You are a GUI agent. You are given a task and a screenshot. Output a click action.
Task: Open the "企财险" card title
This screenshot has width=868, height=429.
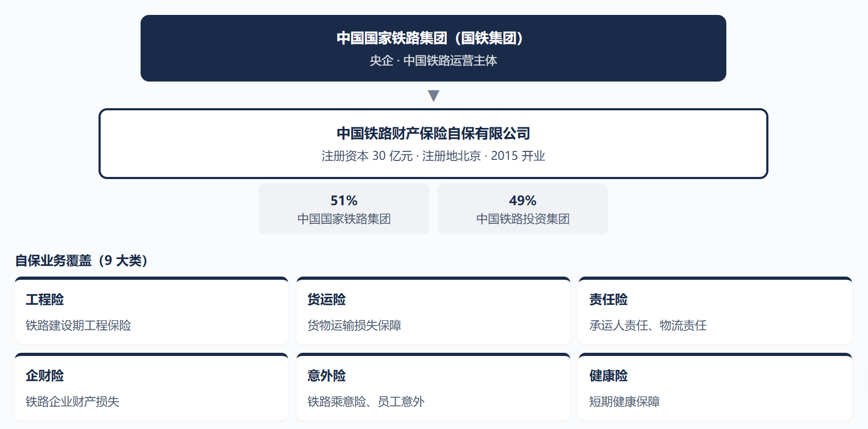click(x=45, y=376)
